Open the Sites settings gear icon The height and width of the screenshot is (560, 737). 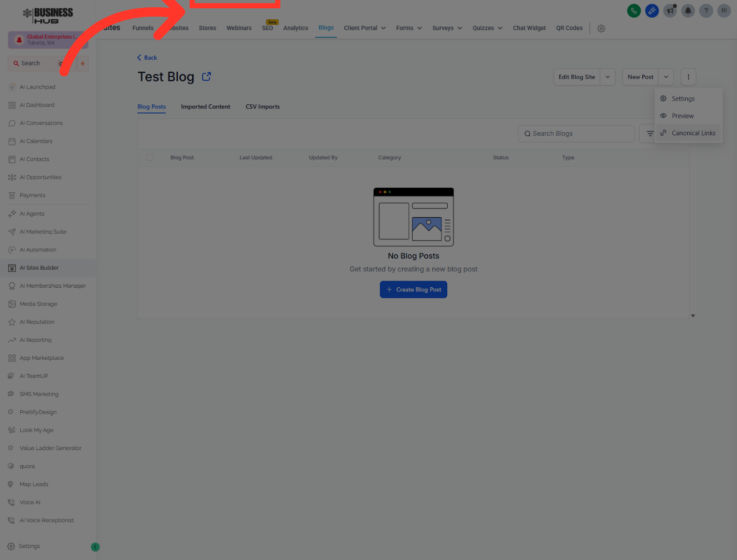601,29
